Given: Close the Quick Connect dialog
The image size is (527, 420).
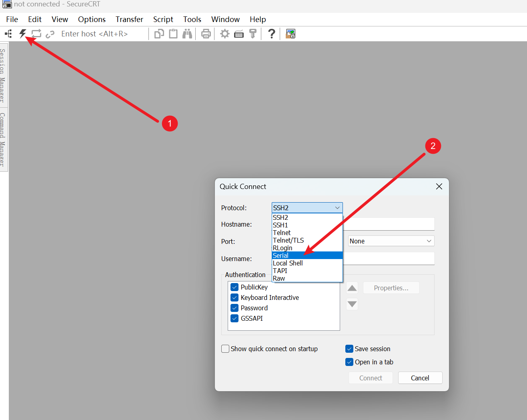Looking at the screenshot, I should [x=439, y=187].
